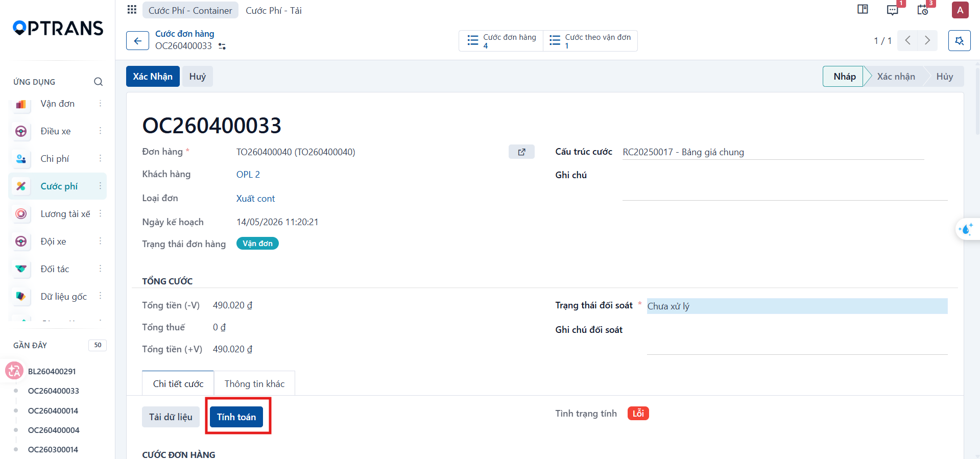The image size is (980, 459).
Task: Open options for Cước phí app
Action: tap(100, 186)
